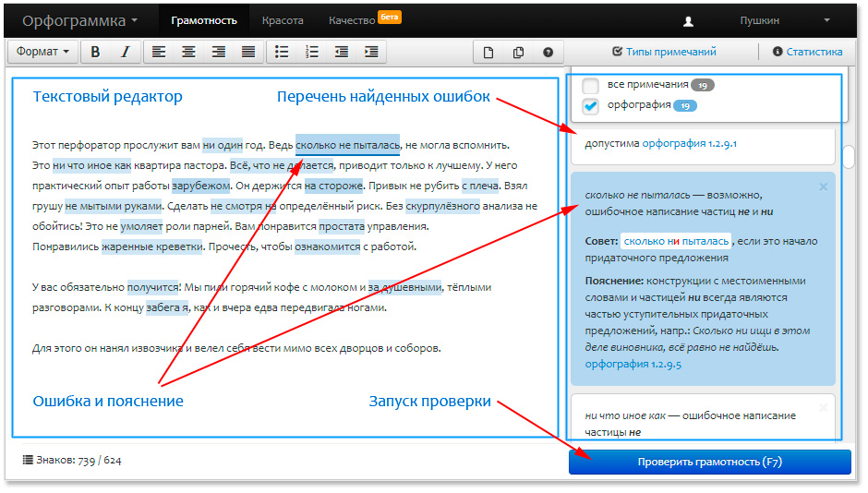Align text left
The height and width of the screenshot is (493, 868).
[159, 52]
